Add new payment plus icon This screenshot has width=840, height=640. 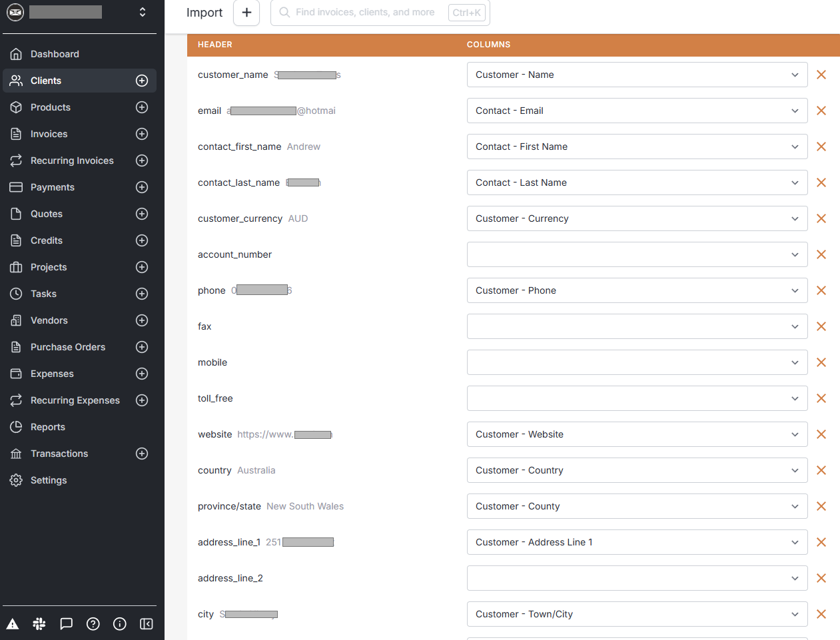coord(142,187)
